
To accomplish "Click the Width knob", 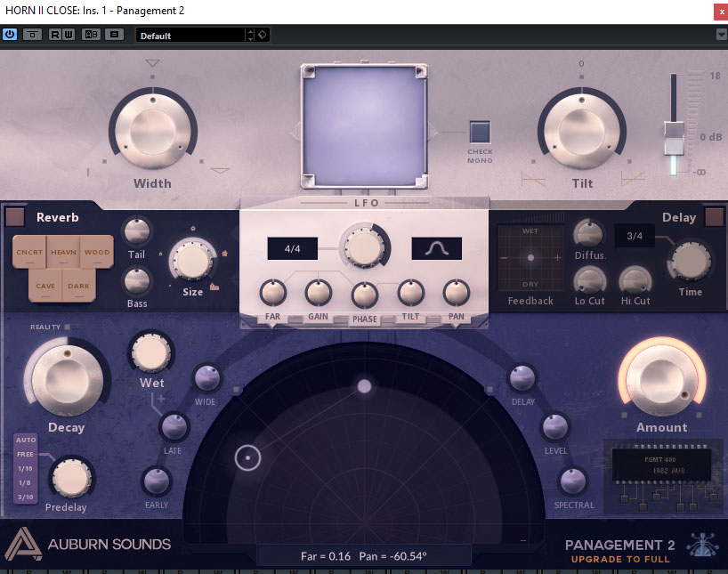I will click(x=153, y=131).
